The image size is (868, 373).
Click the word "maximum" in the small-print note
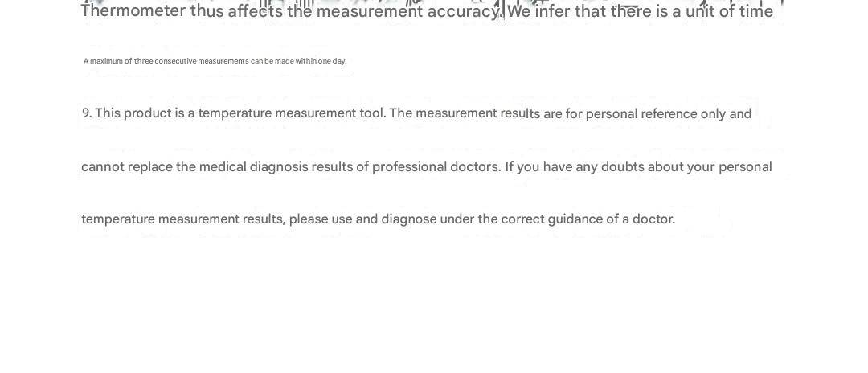click(104, 61)
